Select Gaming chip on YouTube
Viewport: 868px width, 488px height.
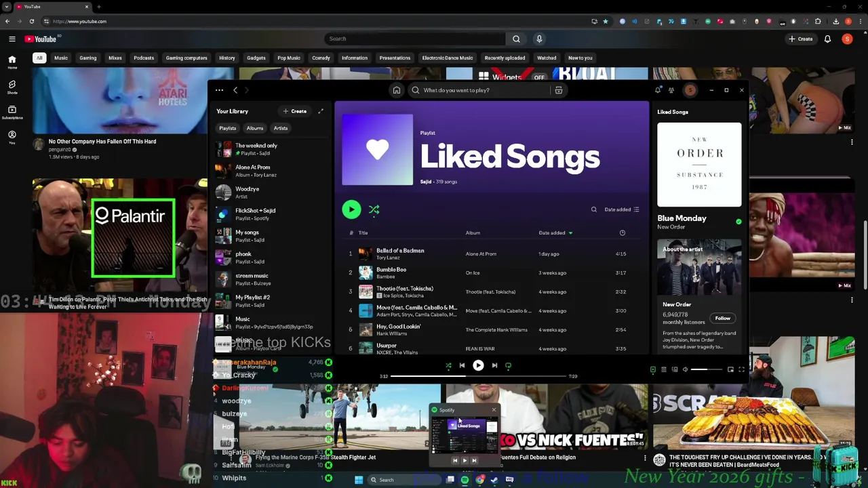click(88, 58)
